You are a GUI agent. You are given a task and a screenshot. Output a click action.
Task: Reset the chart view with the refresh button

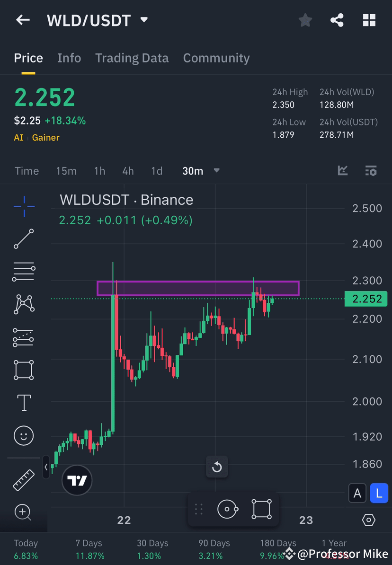click(217, 467)
